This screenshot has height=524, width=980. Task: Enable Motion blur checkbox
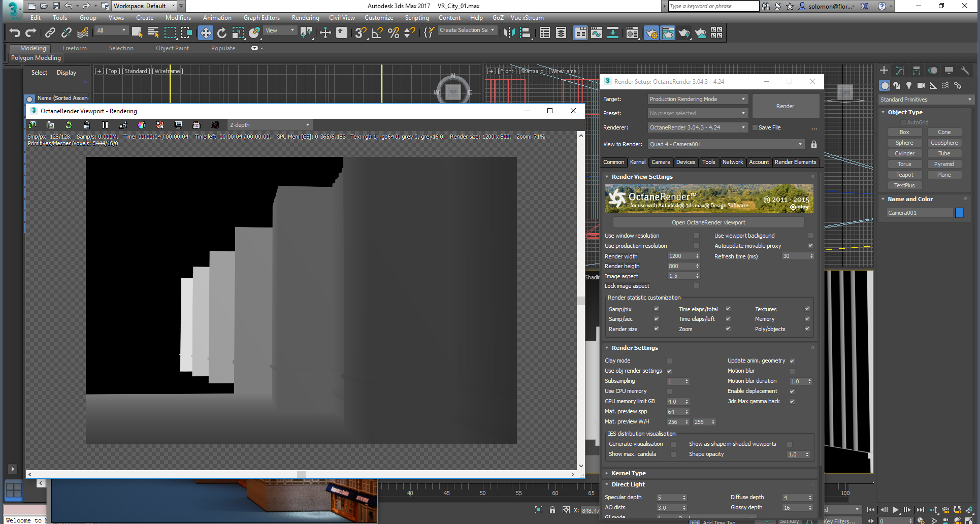(792, 371)
